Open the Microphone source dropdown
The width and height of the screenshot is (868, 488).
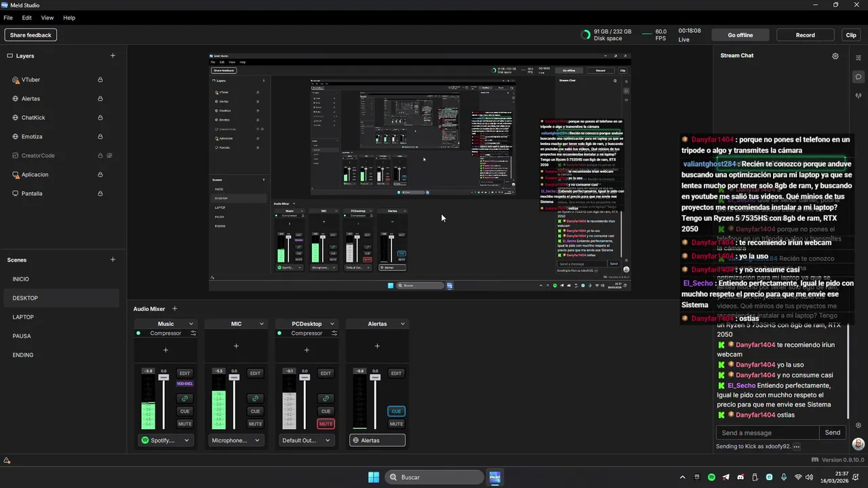(x=236, y=441)
